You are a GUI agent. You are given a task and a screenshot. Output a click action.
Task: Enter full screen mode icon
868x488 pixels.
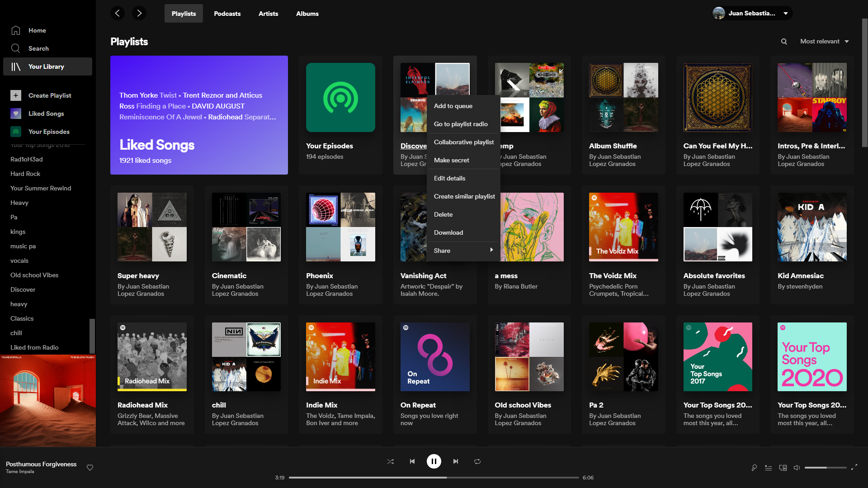[x=854, y=467]
